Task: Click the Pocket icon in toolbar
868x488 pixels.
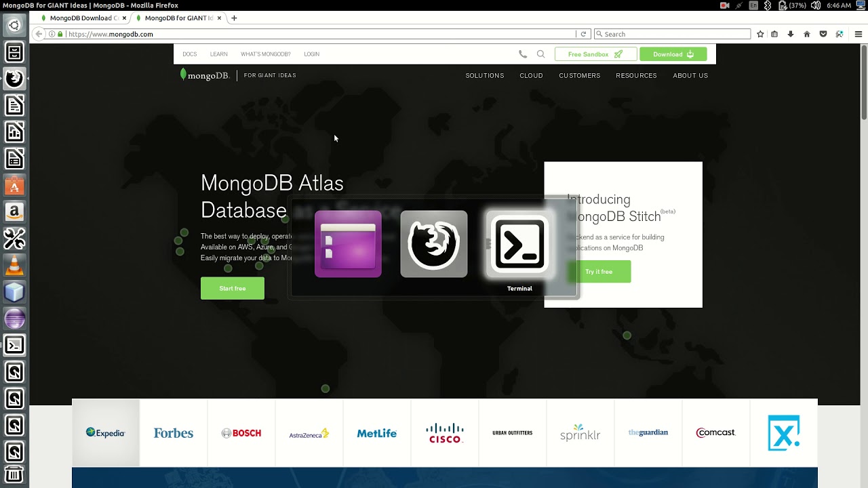Action: pos(823,34)
